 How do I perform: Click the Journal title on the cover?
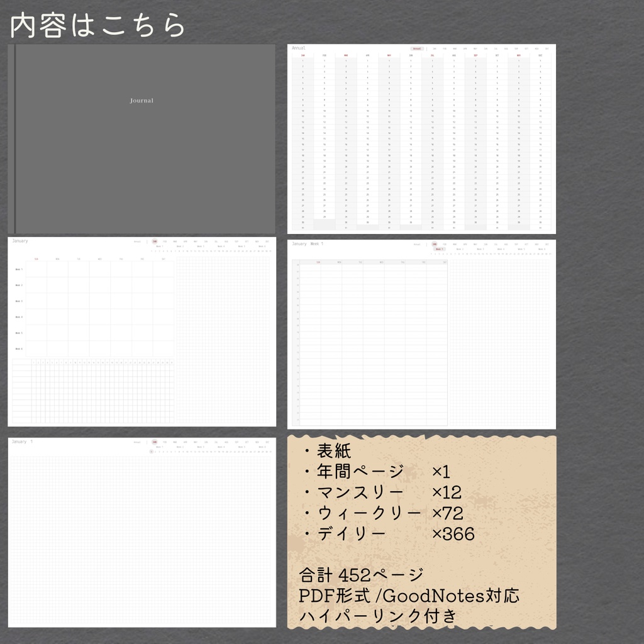(142, 101)
